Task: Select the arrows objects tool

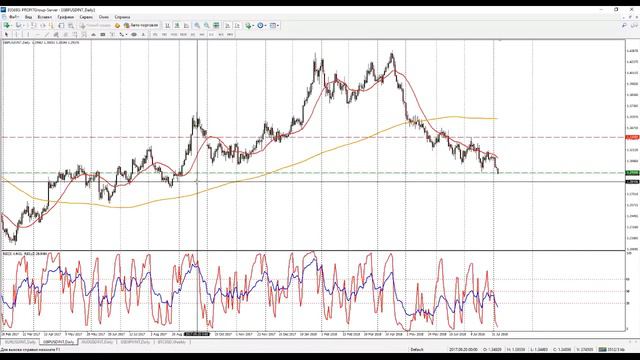Action: tap(121, 34)
